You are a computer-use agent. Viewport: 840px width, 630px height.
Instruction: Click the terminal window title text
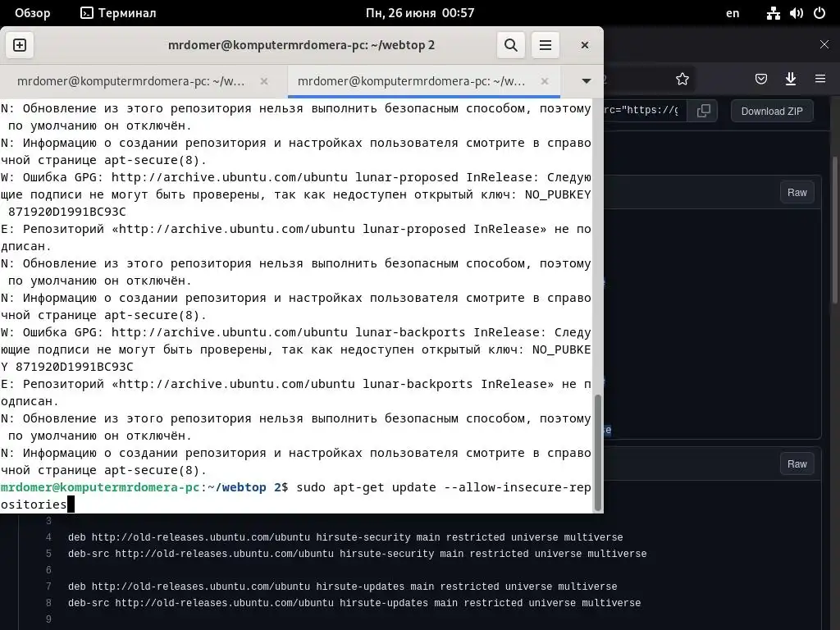click(301, 45)
